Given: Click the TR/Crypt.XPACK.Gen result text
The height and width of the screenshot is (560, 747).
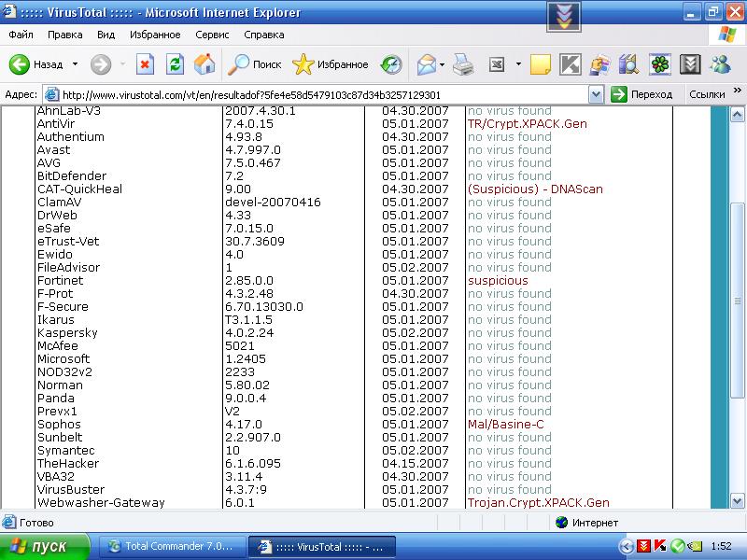Looking at the screenshot, I should pos(527,124).
